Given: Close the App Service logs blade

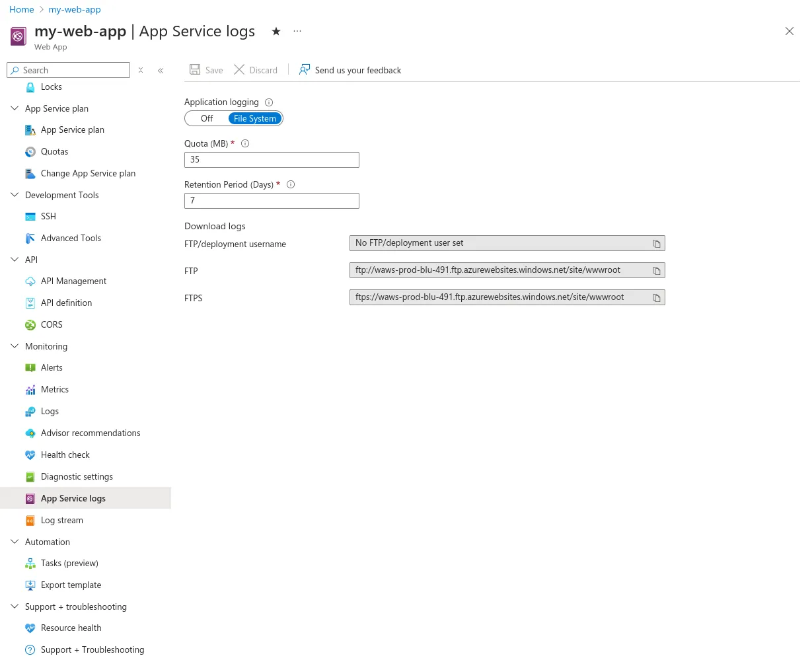Looking at the screenshot, I should coord(789,31).
